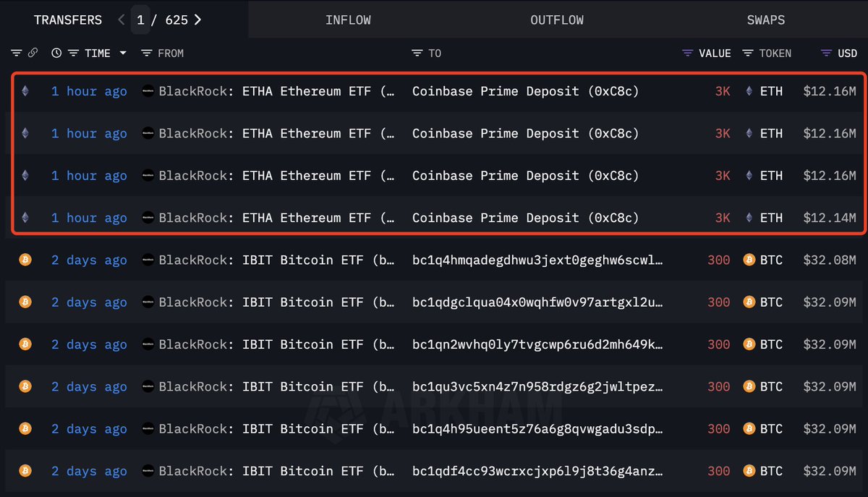Click the chain link icon in header

pyautogui.click(x=33, y=53)
